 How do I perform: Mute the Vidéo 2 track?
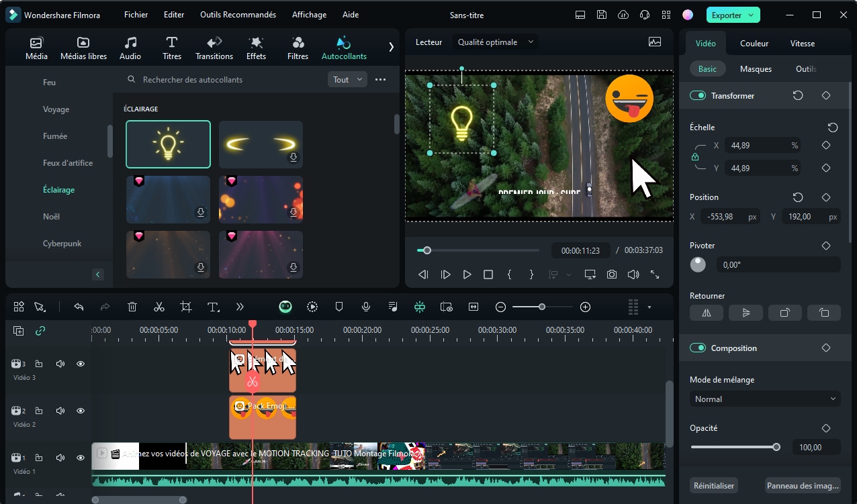tap(60, 411)
